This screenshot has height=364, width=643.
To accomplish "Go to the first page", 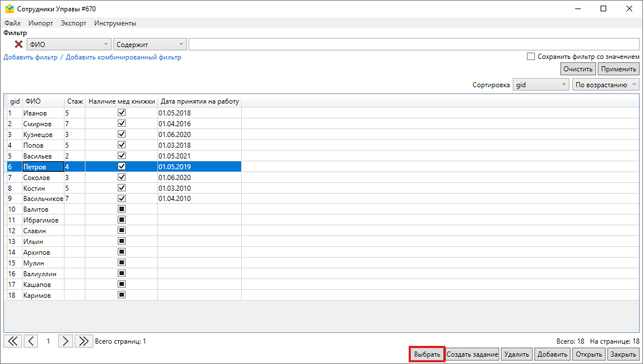I will (x=12, y=341).
